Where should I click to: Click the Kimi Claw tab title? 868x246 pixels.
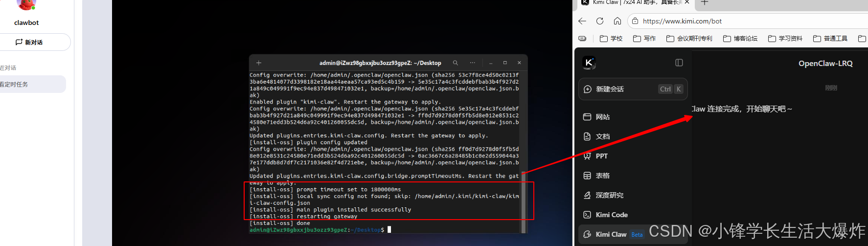(637, 2)
